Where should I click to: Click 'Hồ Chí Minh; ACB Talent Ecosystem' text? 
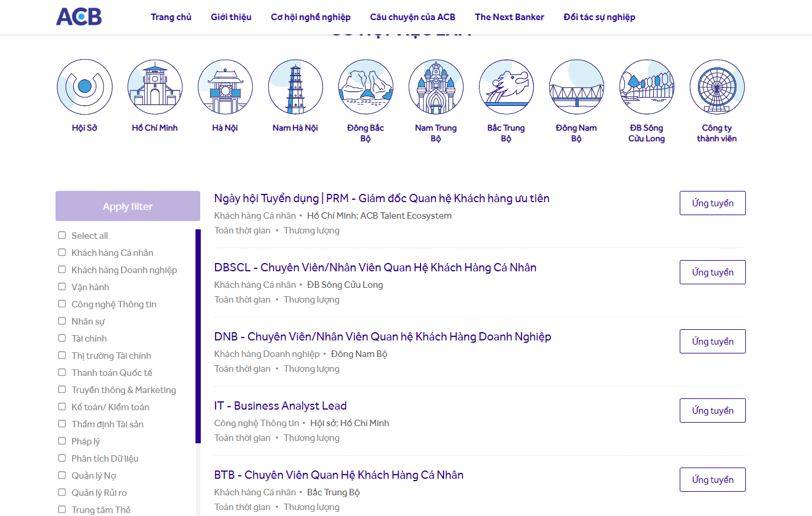coord(379,216)
